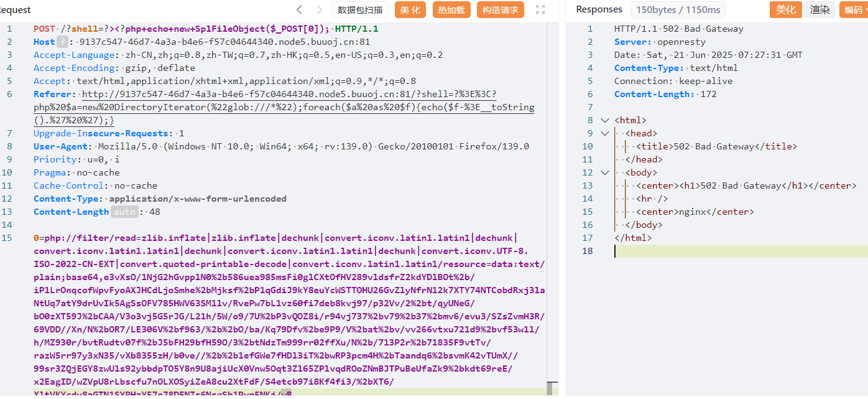The image size is (868, 399).
Task: Click the 热加载 button
Action: pos(451,9)
